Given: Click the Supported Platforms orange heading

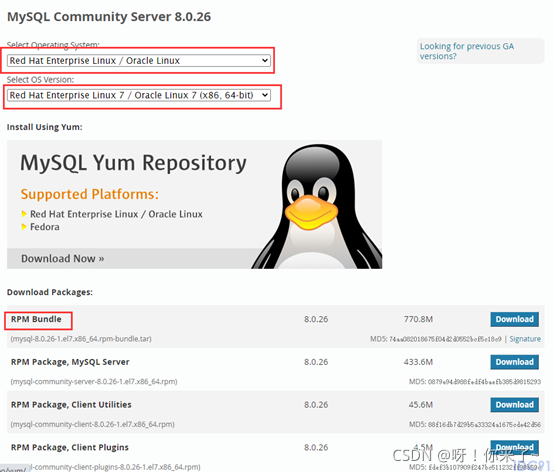Looking at the screenshot, I should (x=90, y=195).
